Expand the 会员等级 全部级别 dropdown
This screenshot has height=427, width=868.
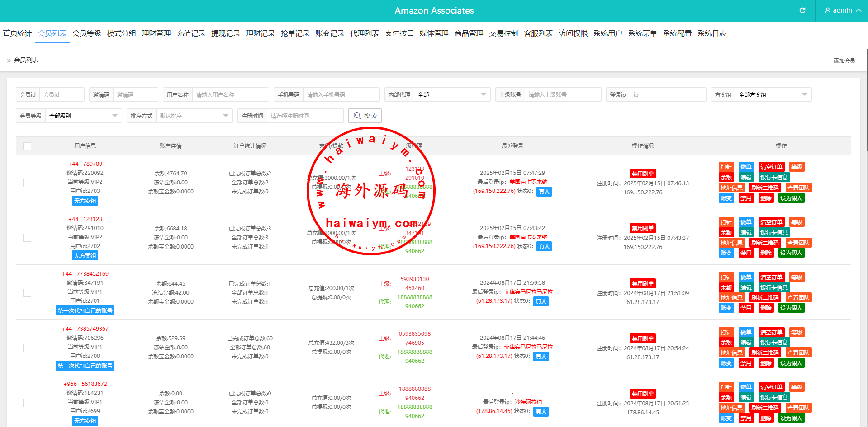(83, 116)
